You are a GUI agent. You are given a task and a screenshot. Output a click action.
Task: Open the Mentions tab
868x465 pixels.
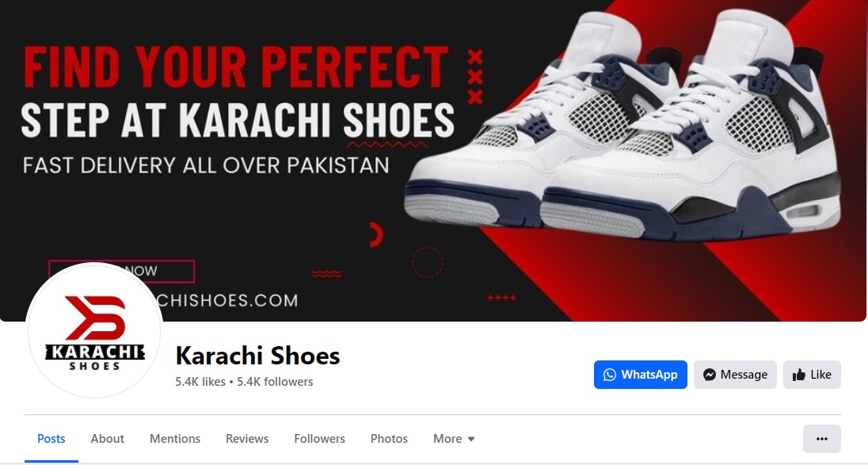click(175, 439)
